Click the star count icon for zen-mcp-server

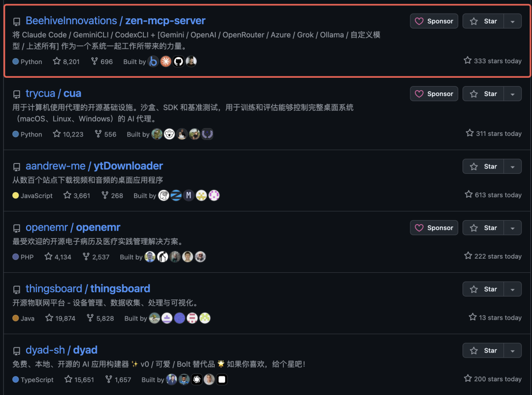57,61
